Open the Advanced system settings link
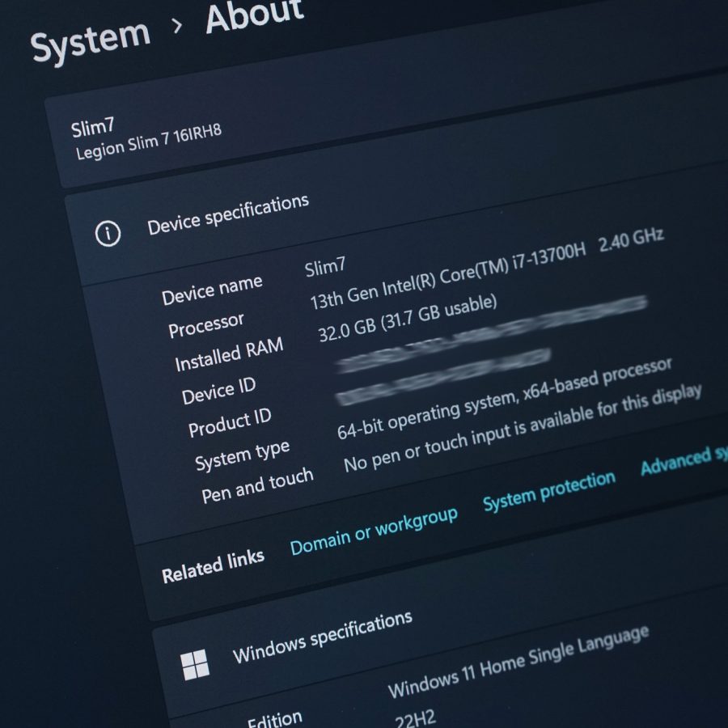The image size is (728, 728). [684, 459]
